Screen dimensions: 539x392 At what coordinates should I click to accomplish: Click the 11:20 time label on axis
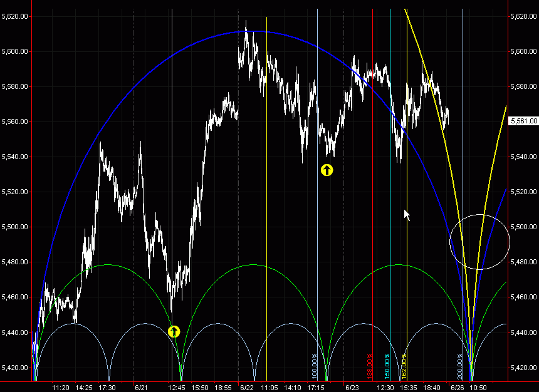pyautogui.click(x=61, y=388)
